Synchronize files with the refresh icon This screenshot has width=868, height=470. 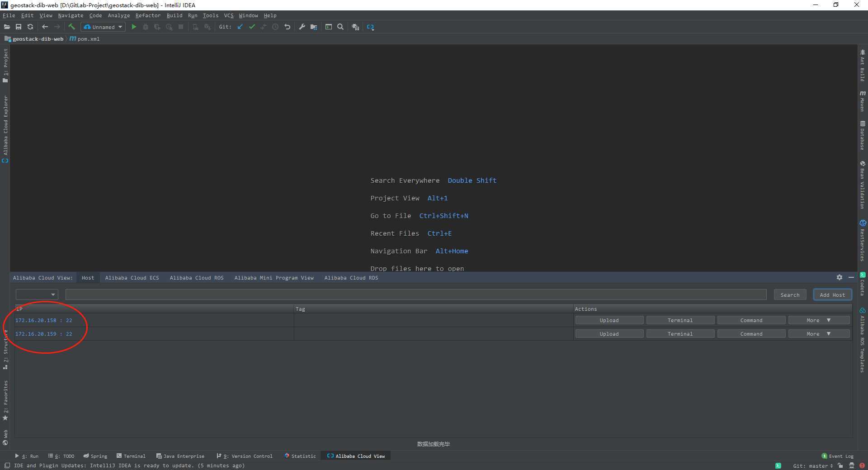pos(30,27)
